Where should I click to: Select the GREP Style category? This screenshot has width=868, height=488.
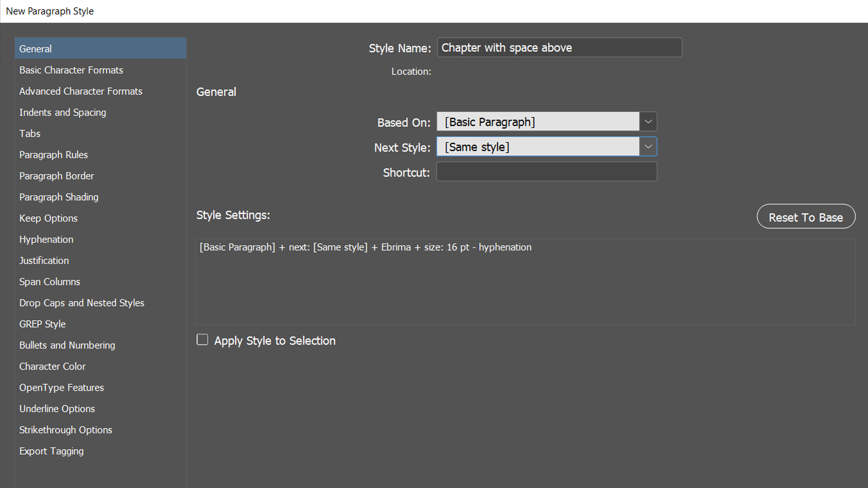[x=42, y=324]
